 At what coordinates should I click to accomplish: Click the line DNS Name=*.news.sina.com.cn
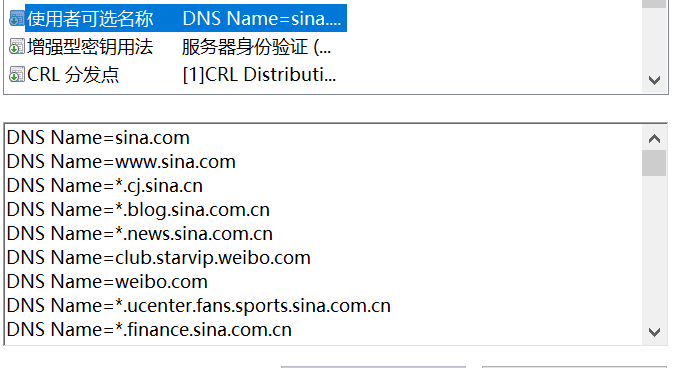140,234
